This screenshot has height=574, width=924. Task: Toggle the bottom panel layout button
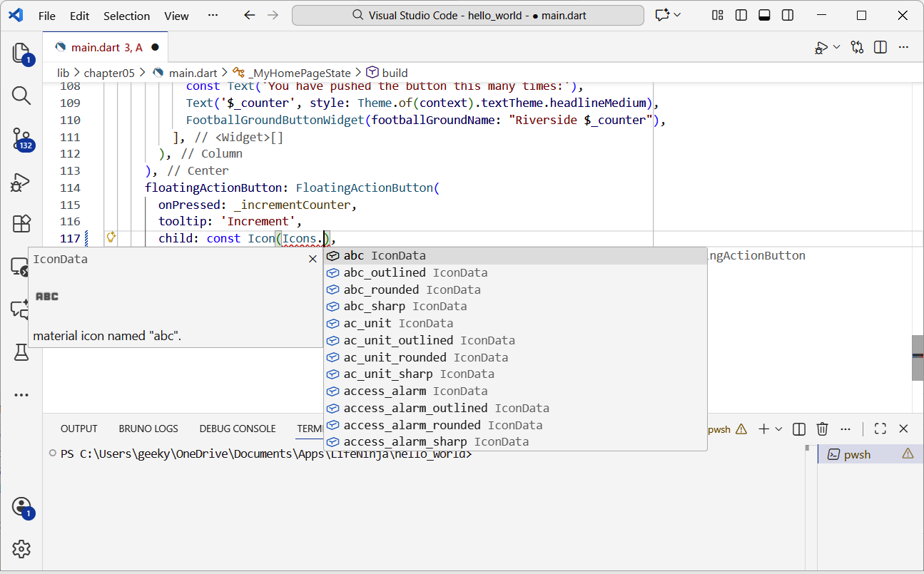tap(764, 16)
